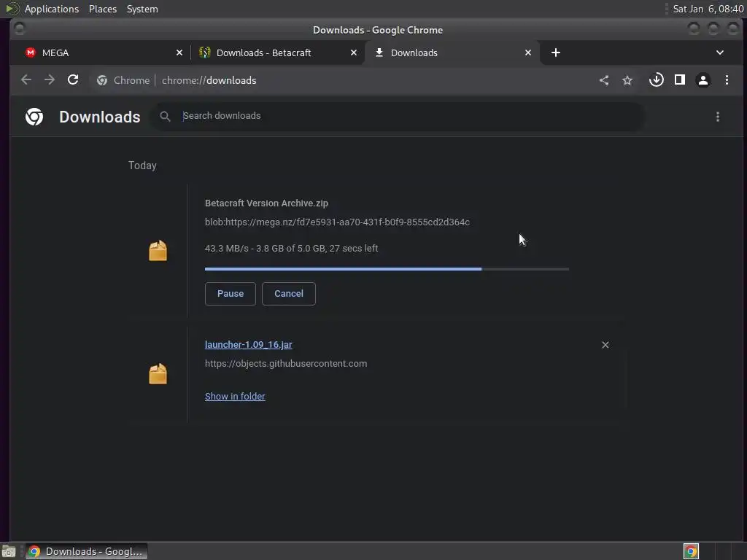747x560 pixels.
Task: Click the Today date heading
Action: tap(142, 166)
